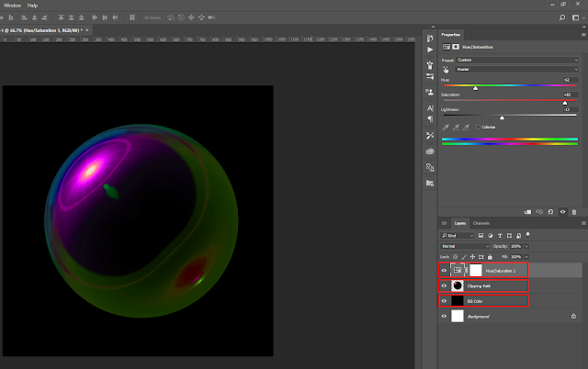This screenshot has width=588, height=369.
Task: Delete adjustment layer trash icon
Action: pos(574,212)
